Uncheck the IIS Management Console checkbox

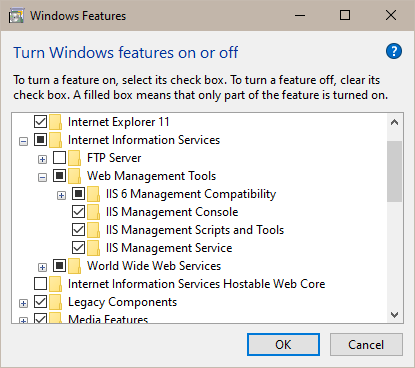[x=78, y=211]
